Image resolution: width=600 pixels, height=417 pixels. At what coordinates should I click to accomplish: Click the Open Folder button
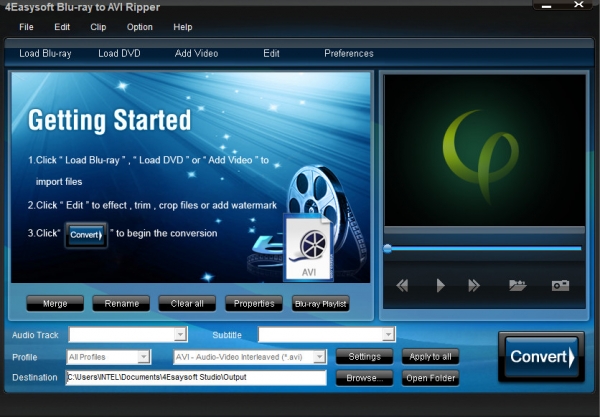point(430,378)
